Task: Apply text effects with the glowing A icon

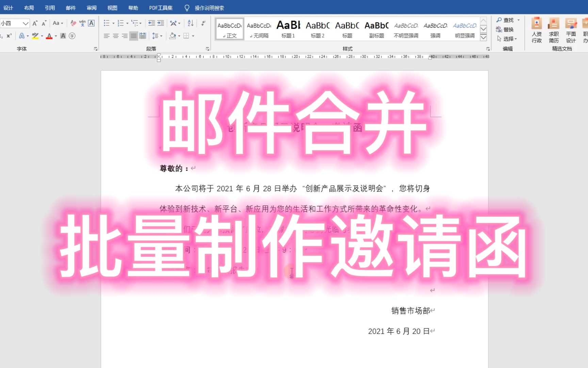Action: pyautogui.click(x=21, y=36)
